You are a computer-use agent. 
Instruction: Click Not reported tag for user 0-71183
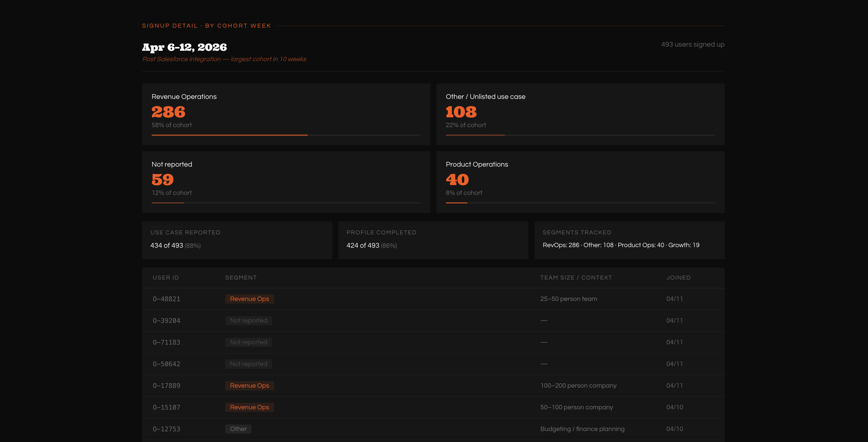point(249,342)
